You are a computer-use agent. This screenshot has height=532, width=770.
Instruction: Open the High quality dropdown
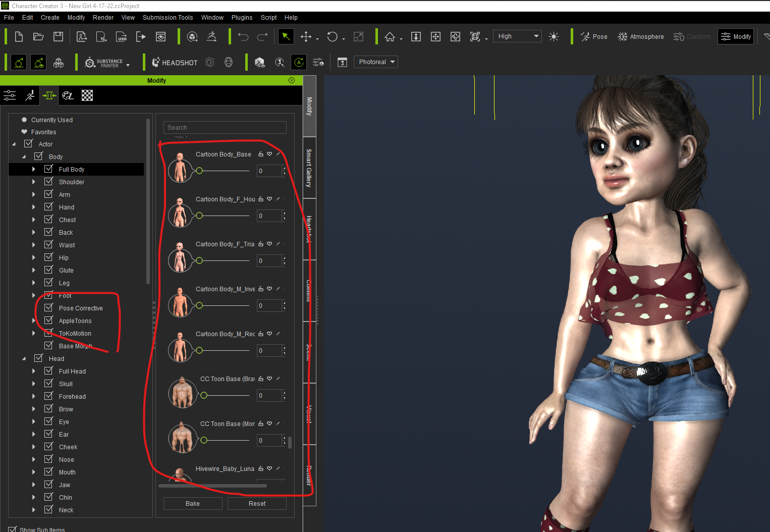(x=517, y=36)
